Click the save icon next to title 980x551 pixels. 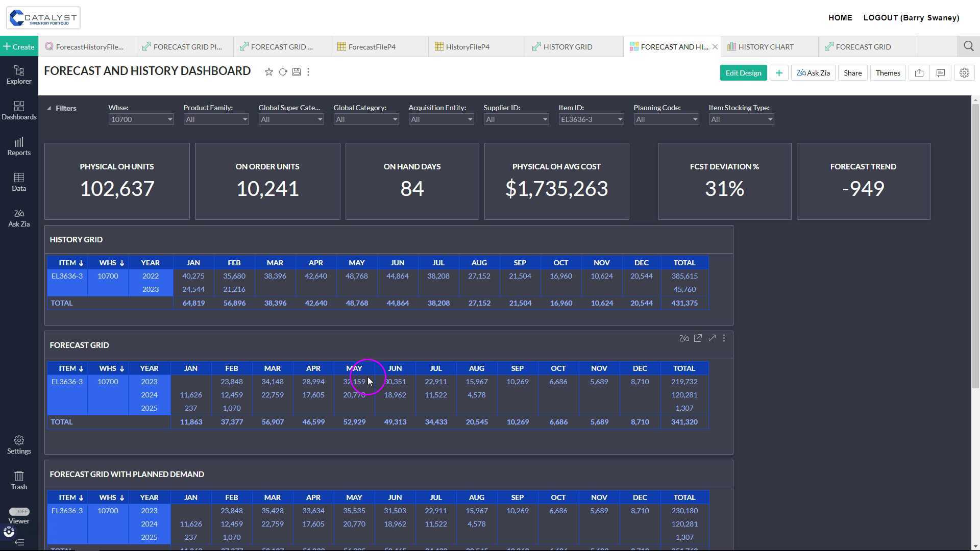click(x=296, y=72)
